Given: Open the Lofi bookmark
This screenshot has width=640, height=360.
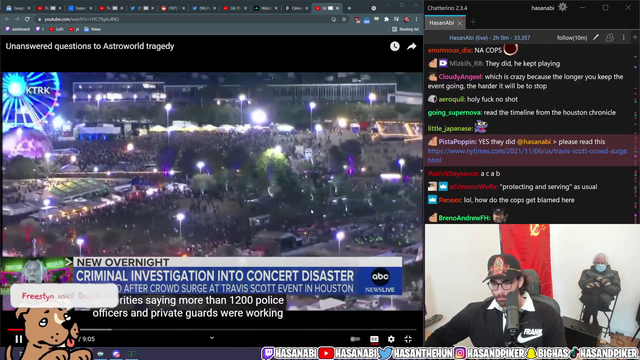Looking at the screenshot, I should (56, 29).
